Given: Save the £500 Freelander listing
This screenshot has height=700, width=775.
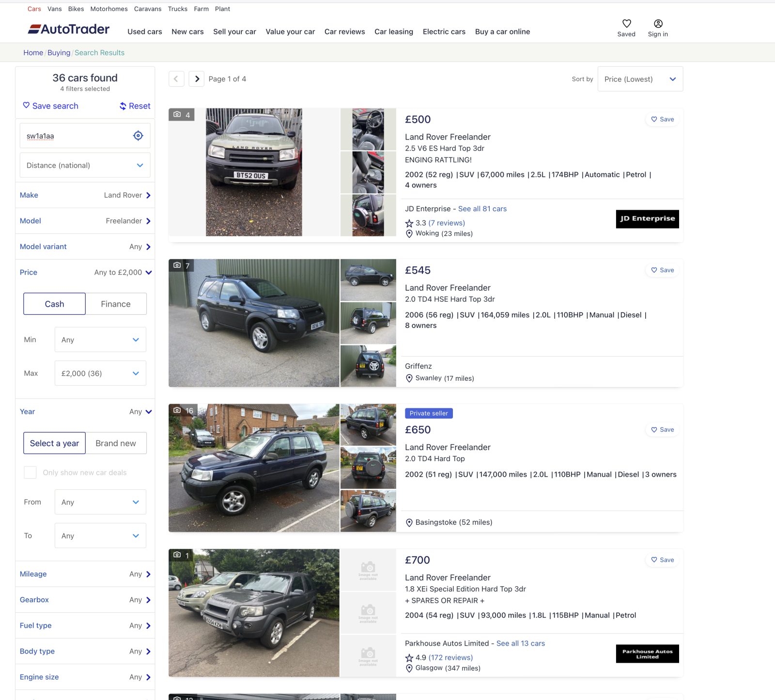Looking at the screenshot, I should (x=662, y=119).
